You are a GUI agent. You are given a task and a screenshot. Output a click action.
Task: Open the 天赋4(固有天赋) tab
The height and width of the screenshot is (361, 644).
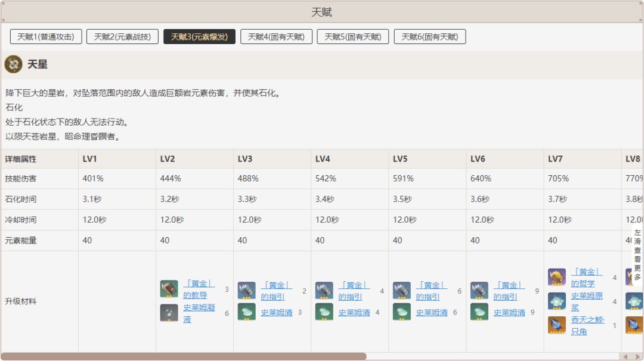[277, 36]
